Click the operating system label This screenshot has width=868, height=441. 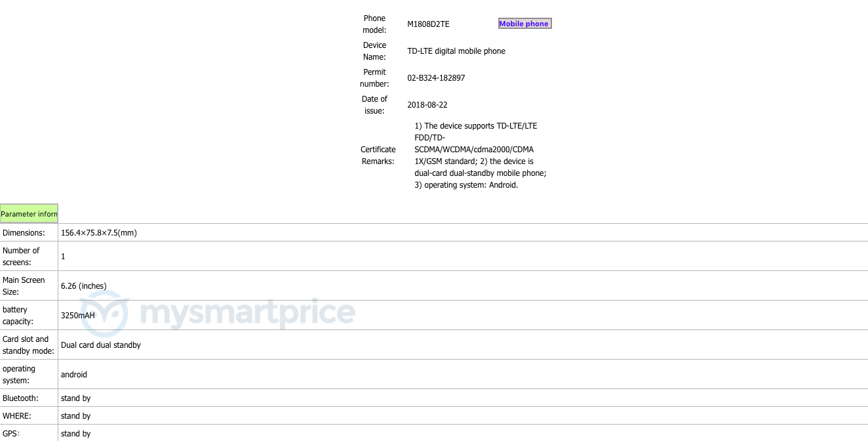coord(19,375)
